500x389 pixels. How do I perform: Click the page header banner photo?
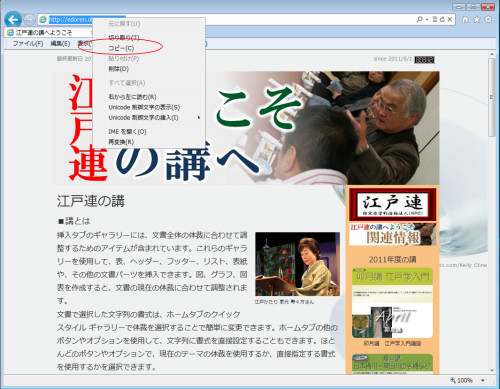246,128
